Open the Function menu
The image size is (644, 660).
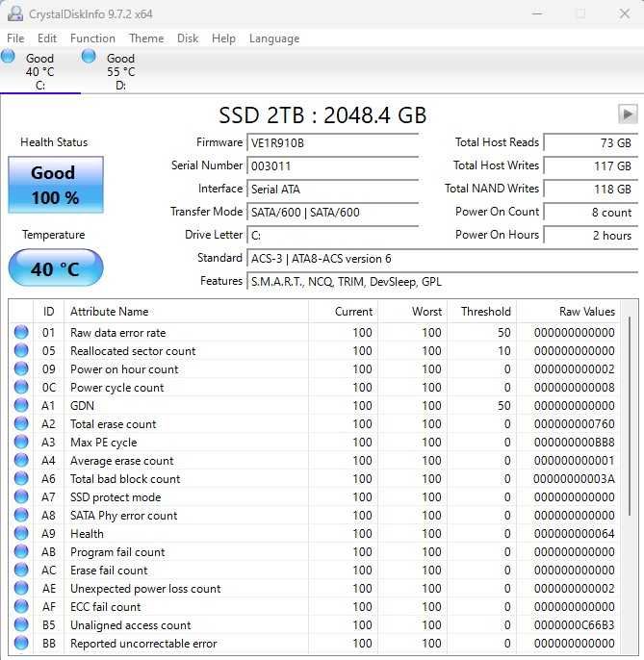(92, 38)
